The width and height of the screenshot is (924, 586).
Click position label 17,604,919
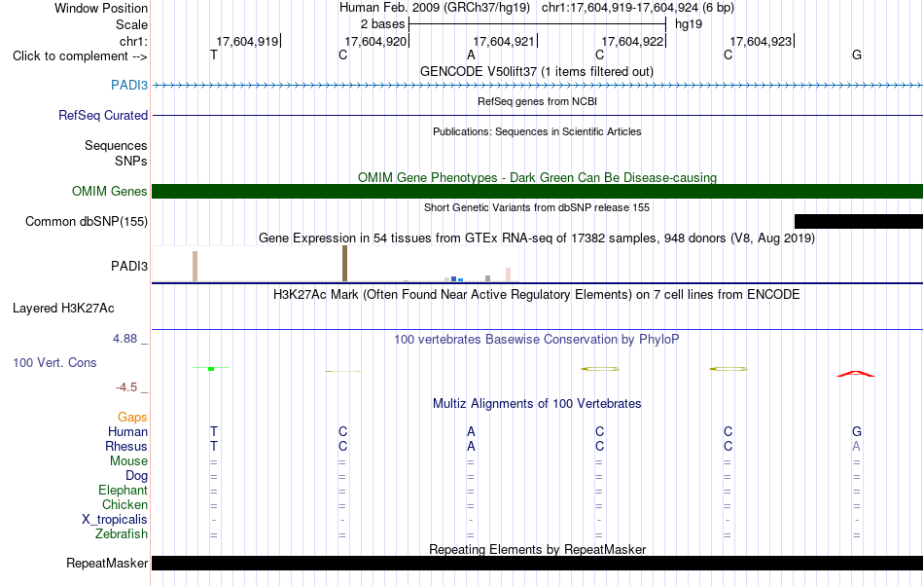tap(247, 42)
